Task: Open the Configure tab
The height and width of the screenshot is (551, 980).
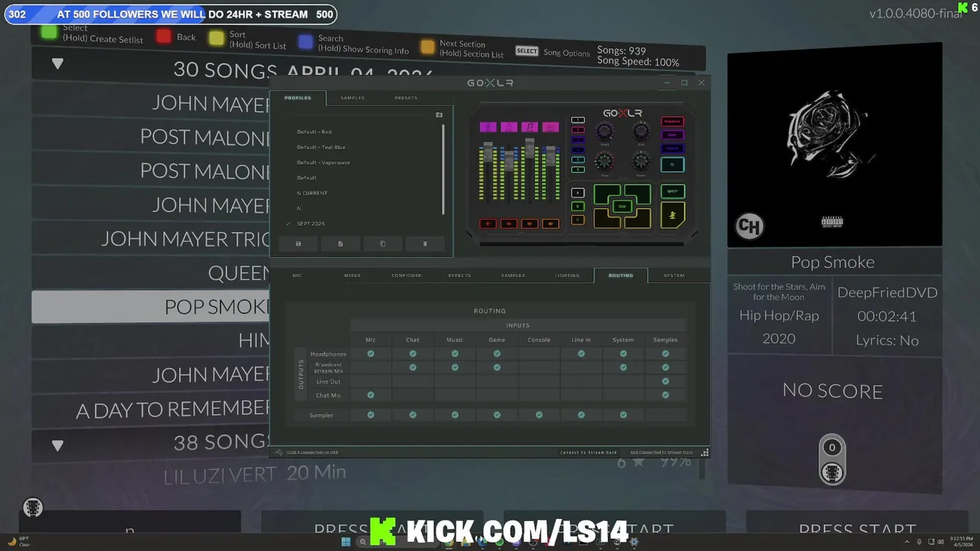Action: click(407, 275)
